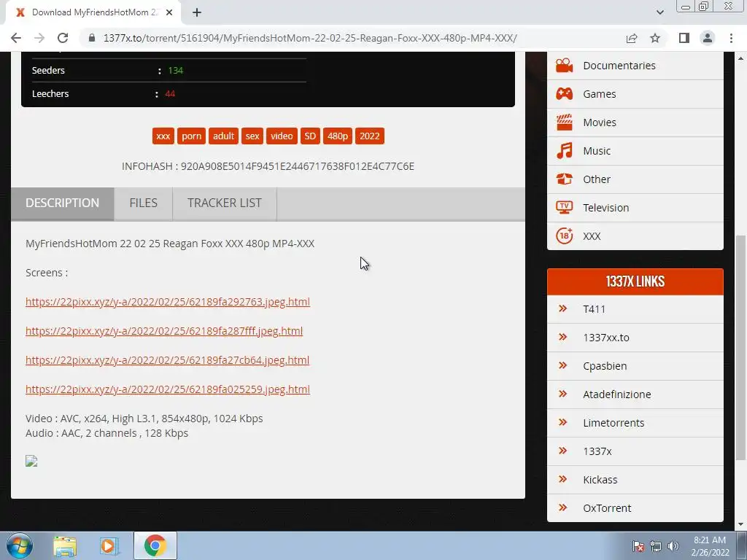Open Windows Media Player from taskbar

(x=109, y=545)
